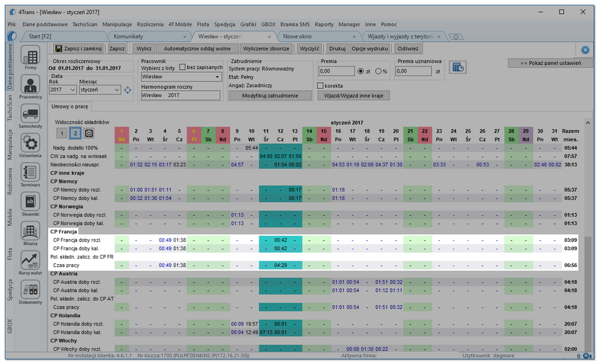Toggle the bez zapisanych checkbox
This screenshot has height=364, width=599.
point(182,67)
